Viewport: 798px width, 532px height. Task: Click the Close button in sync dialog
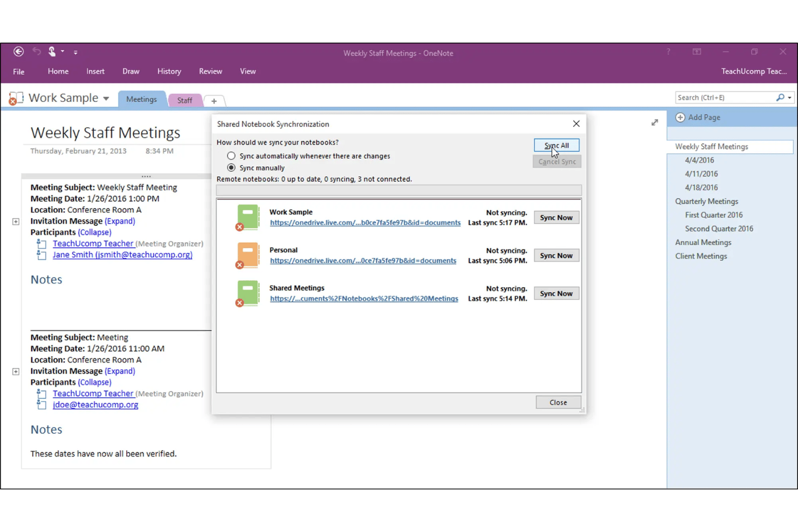(x=558, y=403)
